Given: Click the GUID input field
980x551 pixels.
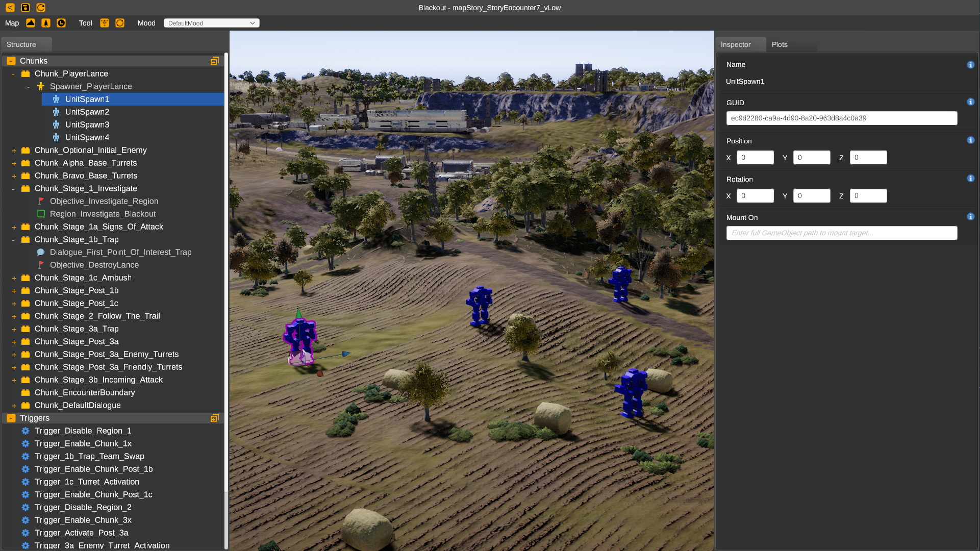Looking at the screenshot, I should coord(841,118).
